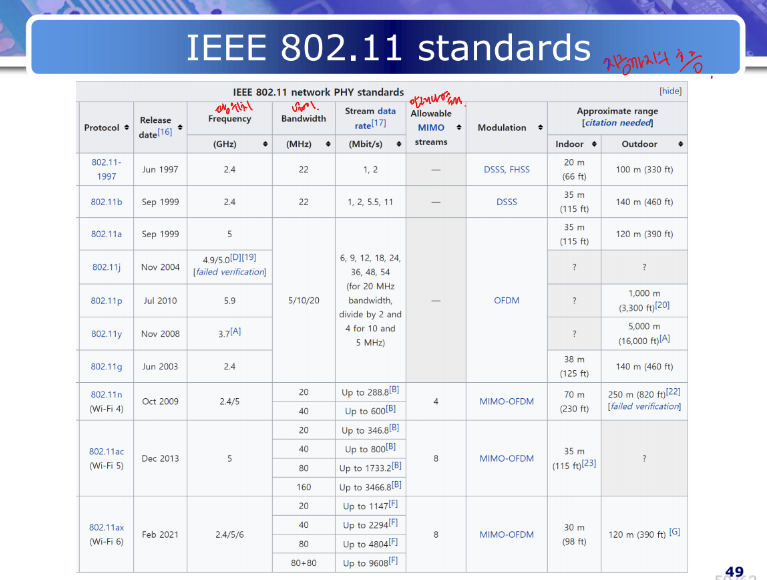Follow the OFDM modulation link

coord(506,300)
